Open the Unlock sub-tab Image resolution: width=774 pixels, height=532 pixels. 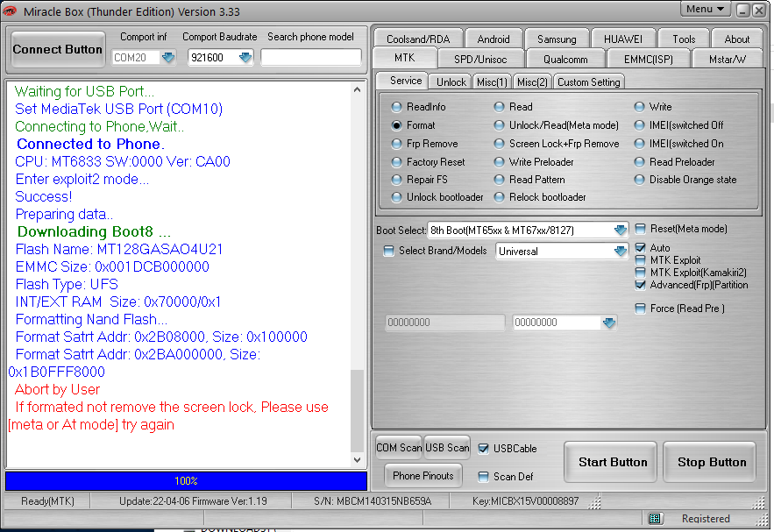[x=451, y=82]
